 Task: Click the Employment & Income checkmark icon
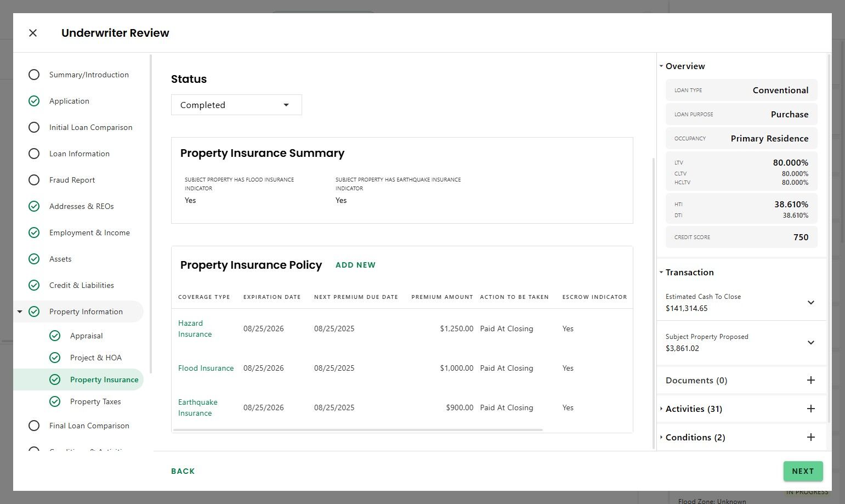click(x=34, y=233)
